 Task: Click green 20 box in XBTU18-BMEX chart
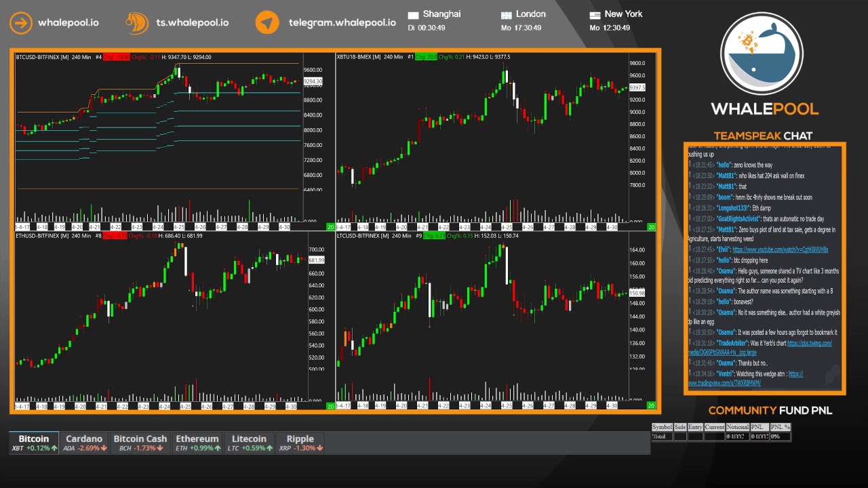[651, 227]
